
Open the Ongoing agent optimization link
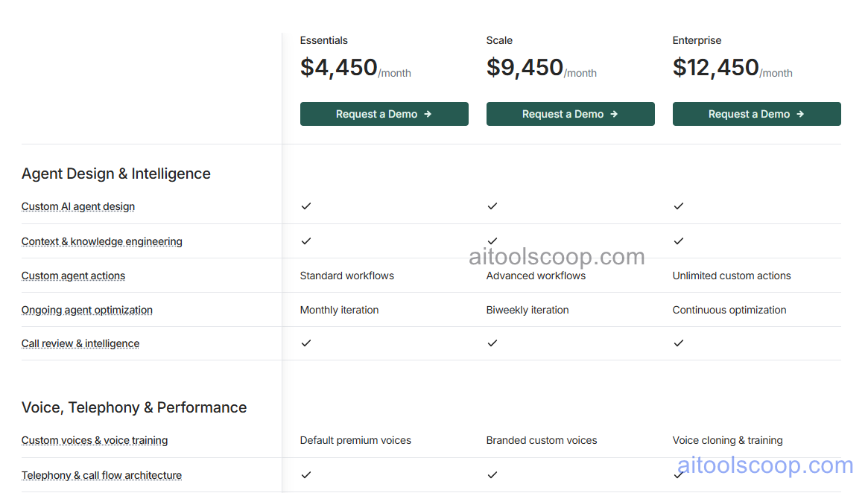86,310
